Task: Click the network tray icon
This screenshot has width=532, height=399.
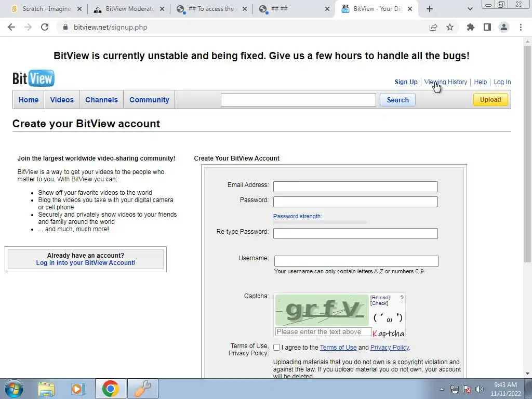Action: [454, 389]
